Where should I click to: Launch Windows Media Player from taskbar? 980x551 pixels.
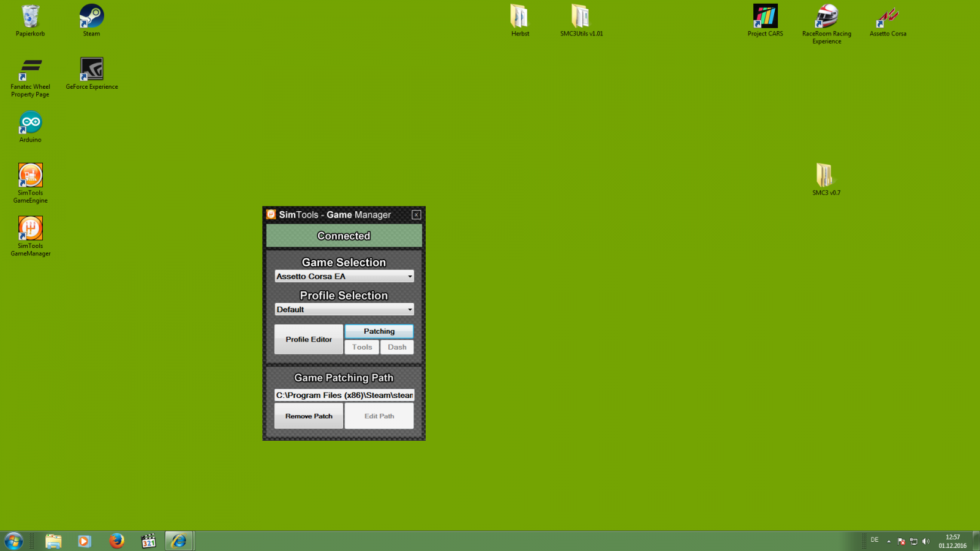(x=85, y=541)
